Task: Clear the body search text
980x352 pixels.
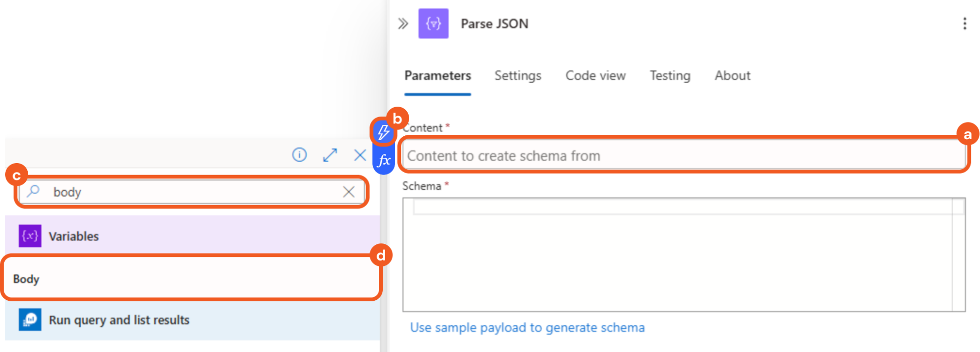Action: [349, 192]
